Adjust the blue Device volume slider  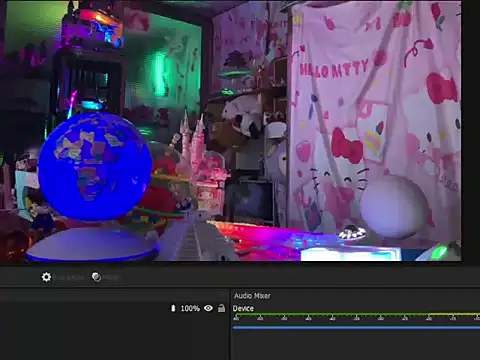tap(356, 328)
